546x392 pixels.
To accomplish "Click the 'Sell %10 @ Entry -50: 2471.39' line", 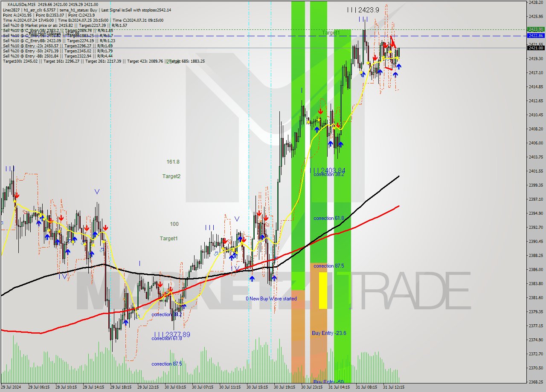I will (58, 51).
